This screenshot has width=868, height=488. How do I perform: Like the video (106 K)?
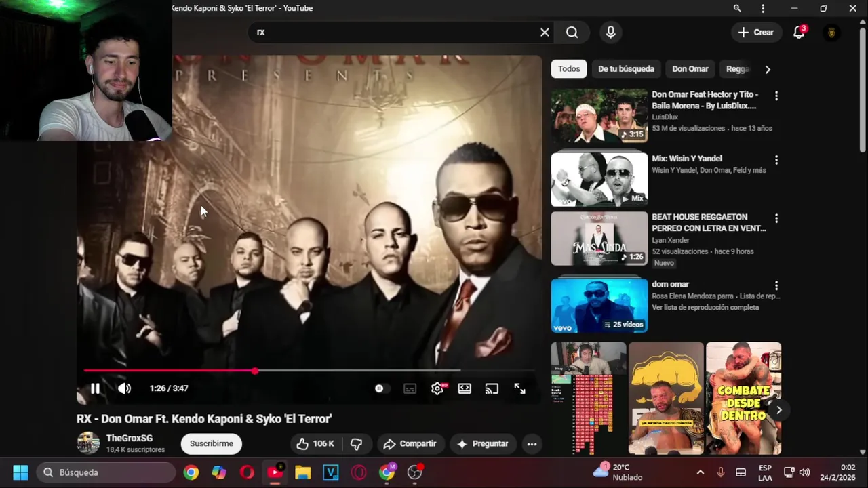(x=316, y=443)
